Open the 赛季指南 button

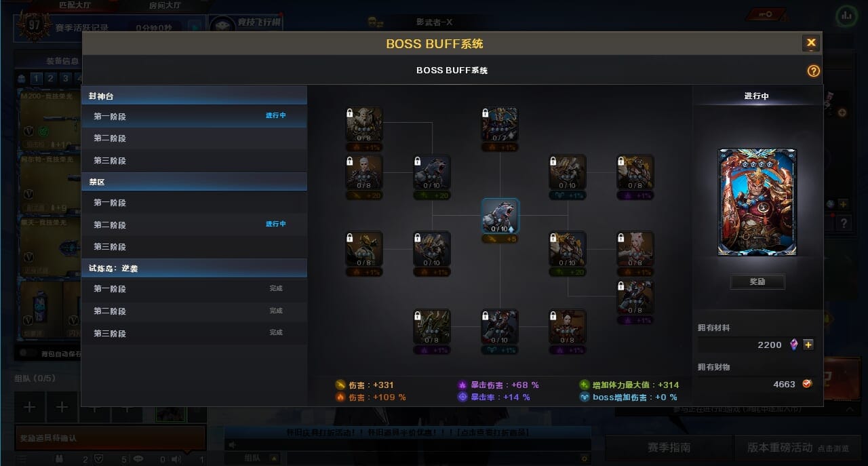coord(669,448)
